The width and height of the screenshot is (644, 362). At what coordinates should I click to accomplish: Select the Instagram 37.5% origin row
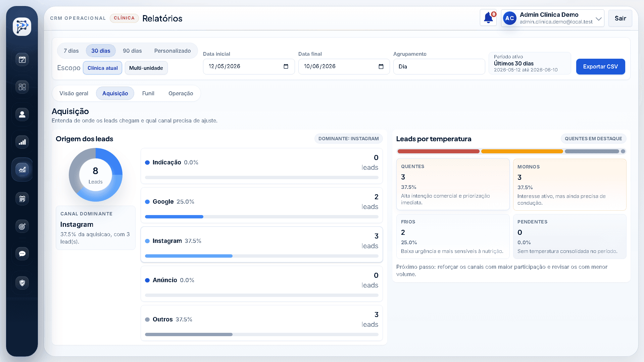click(261, 245)
